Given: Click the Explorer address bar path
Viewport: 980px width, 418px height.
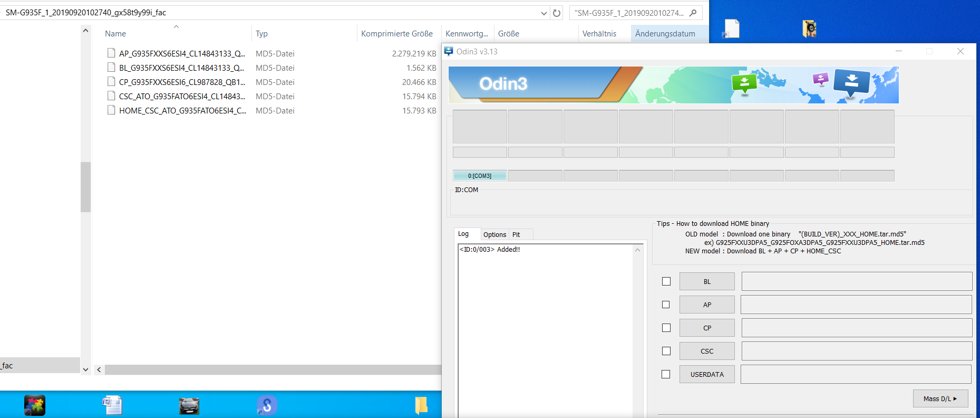Looking at the screenshot, I should pyautogui.click(x=86, y=13).
